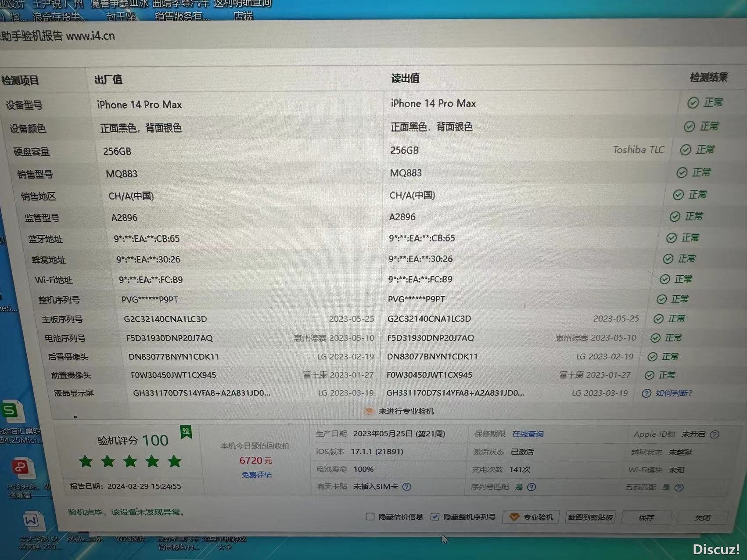This screenshot has width=747, height=560.
Task: Click the 如何判断? link
Action: [673, 393]
